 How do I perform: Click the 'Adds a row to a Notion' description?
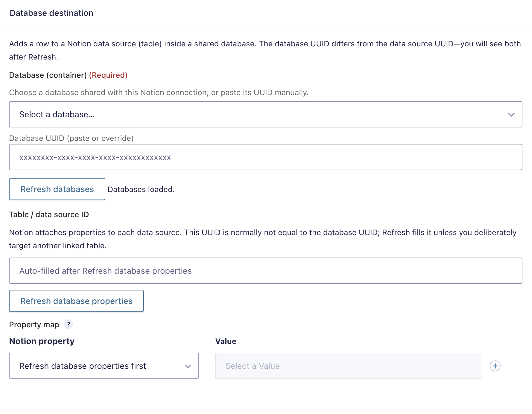click(265, 50)
